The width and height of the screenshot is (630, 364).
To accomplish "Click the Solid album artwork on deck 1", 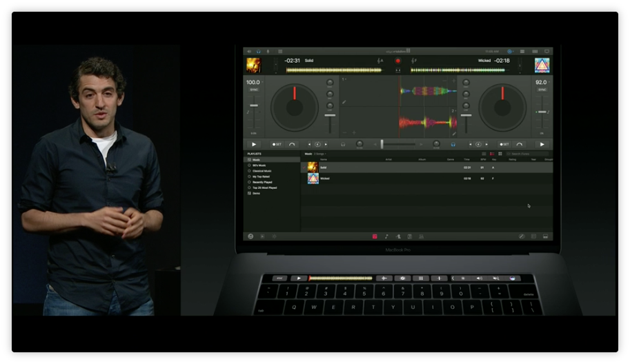I will point(253,65).
